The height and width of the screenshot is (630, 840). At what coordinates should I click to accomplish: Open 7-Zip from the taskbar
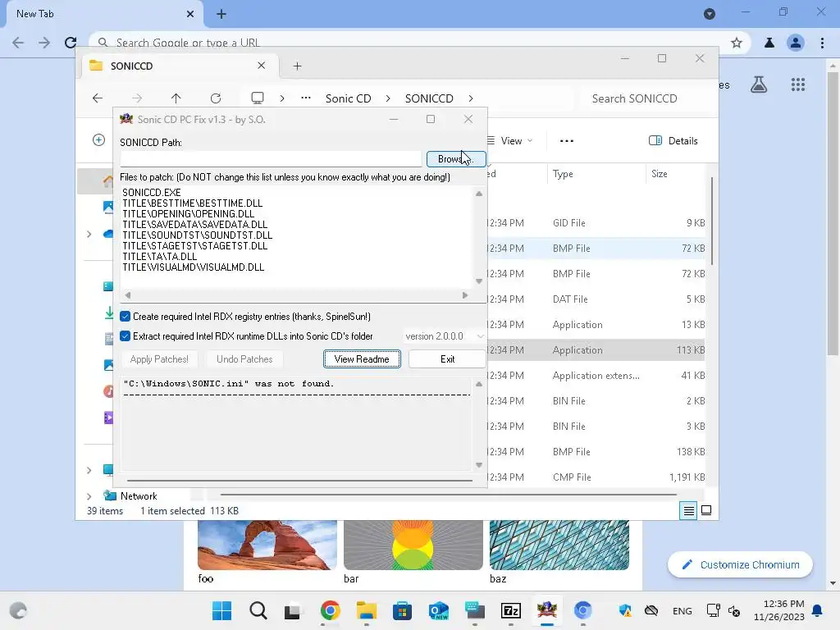510,610
